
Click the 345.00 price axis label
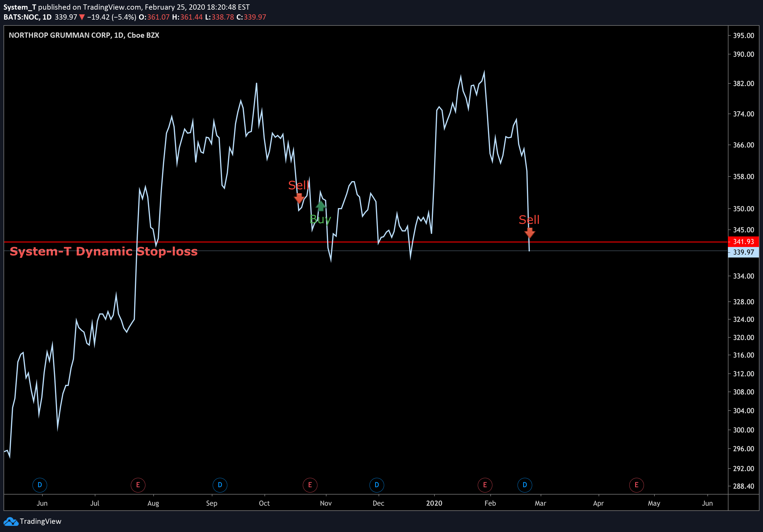[743, 230]
